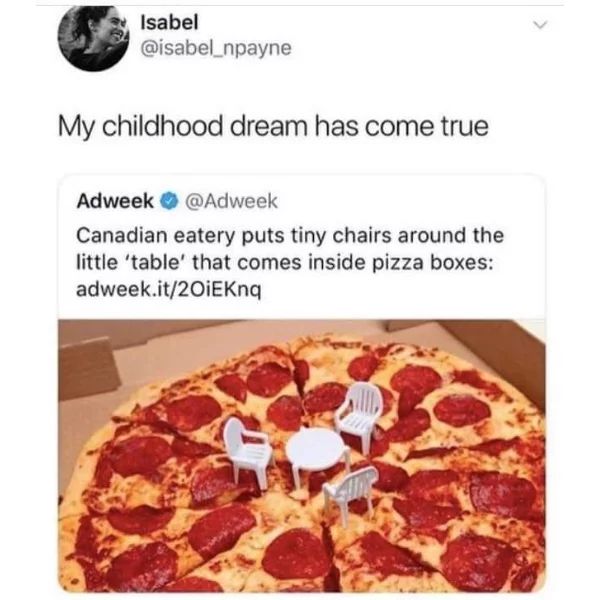Open the adweek.it/2OiEKnq link
The image size is (600, 600).
[x=169, y=290]
